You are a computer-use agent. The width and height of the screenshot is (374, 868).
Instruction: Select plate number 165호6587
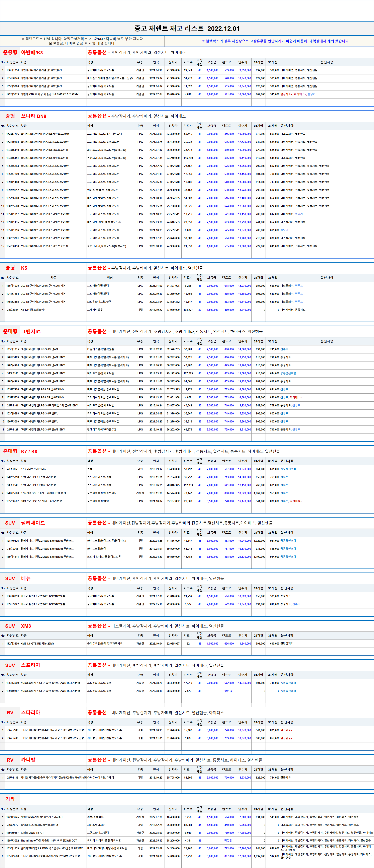[12, 501]
